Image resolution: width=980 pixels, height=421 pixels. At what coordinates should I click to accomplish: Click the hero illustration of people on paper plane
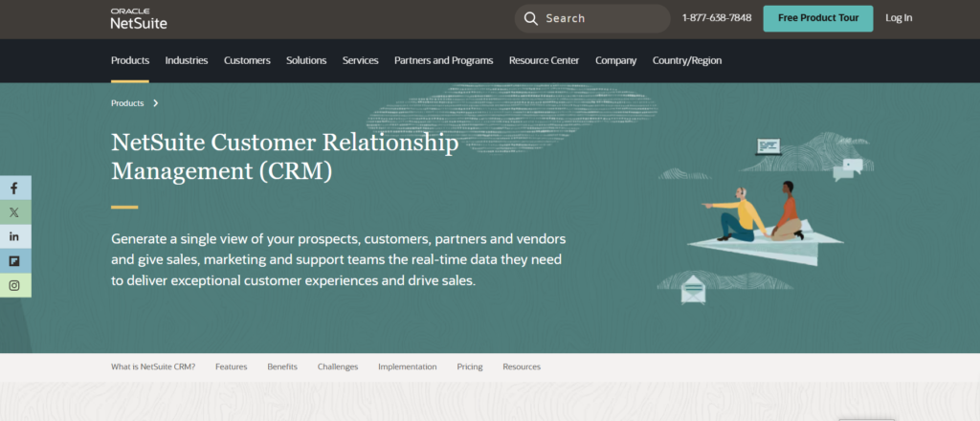pyautogui.click(x=766, y=218)
